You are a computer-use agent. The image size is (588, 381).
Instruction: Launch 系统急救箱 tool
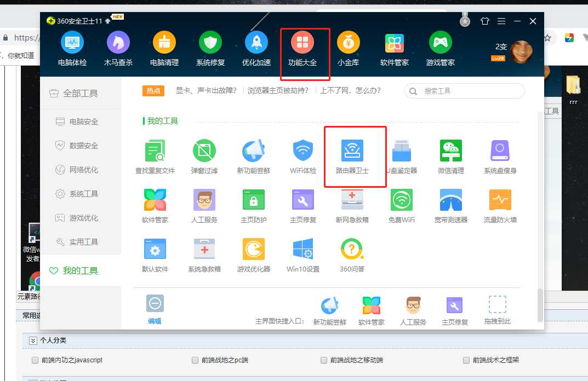click(x=204, y=256)
